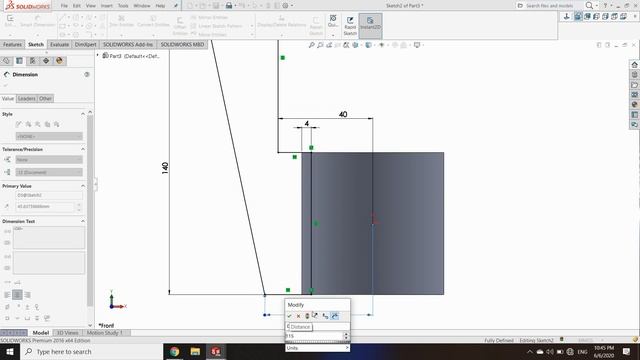Click the vertical scrollbar of the Dimension panel
This screenshot has width=640, height=360.
pyautogui.click(x=90, y=210)
